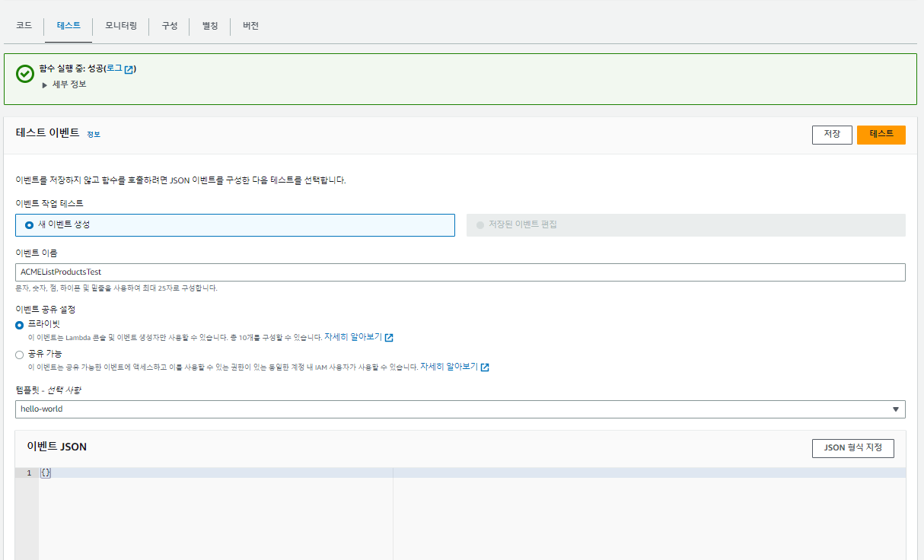Open 자세히 알아보기 link under 프라이빗
The image size is (924, 560).
353,336
